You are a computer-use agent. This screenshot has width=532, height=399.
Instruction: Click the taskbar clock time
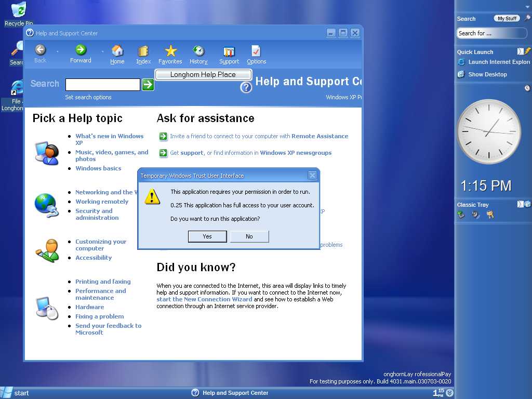coord(438,393)
